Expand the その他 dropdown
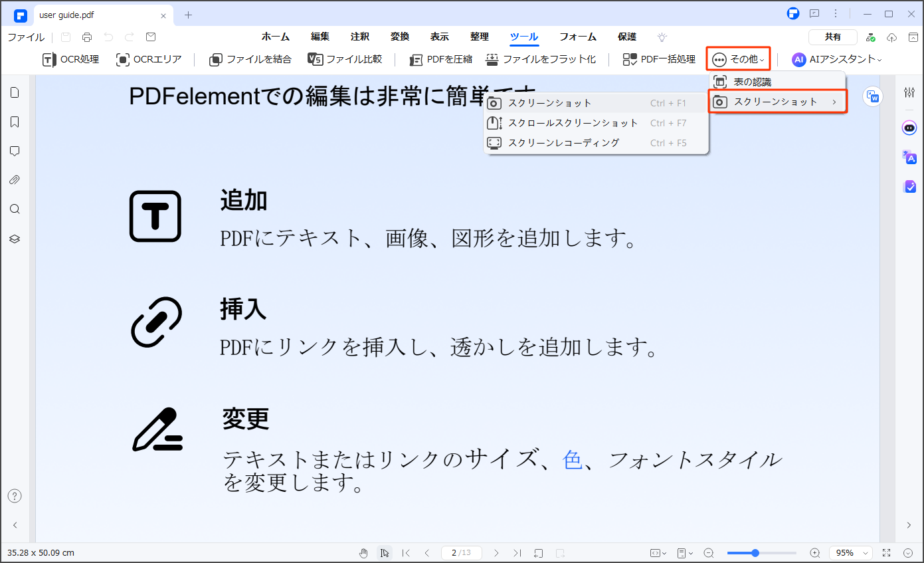 (x=738, y=59)
